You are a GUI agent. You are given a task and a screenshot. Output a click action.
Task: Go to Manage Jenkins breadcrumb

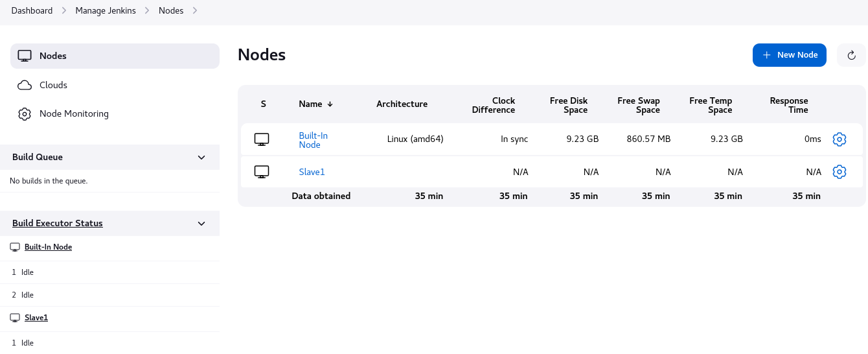[106, 10]
